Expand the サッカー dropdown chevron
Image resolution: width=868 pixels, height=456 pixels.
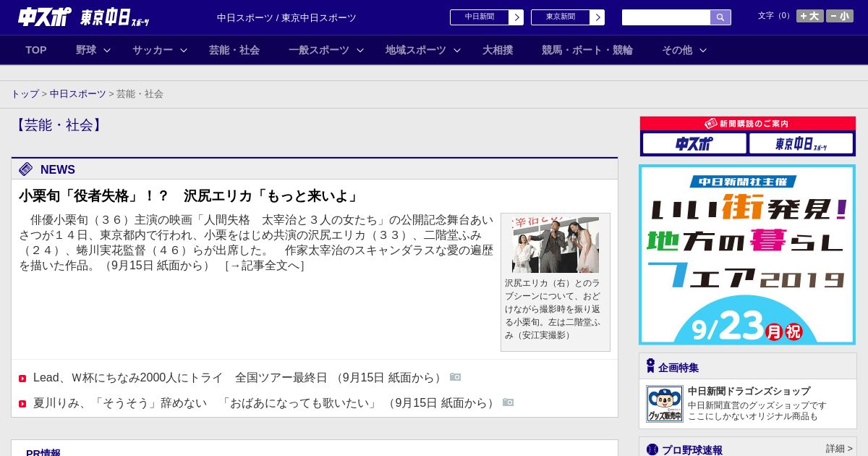[184, 50]
